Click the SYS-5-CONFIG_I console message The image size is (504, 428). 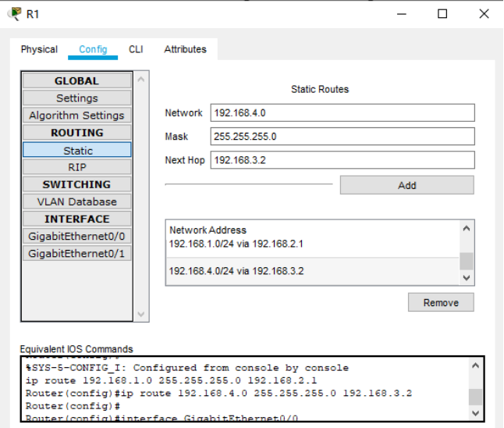pos(187,368)
